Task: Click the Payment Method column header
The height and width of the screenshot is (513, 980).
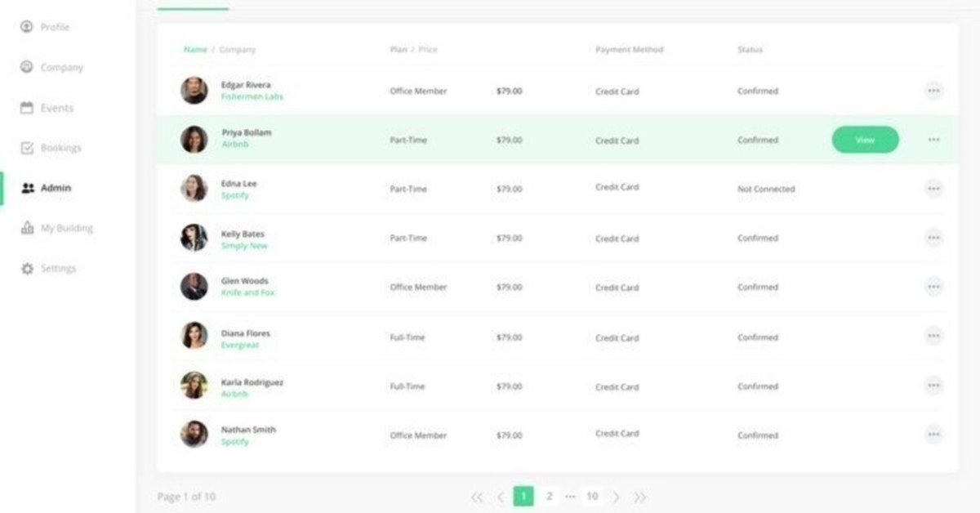Action: [629, 50]
